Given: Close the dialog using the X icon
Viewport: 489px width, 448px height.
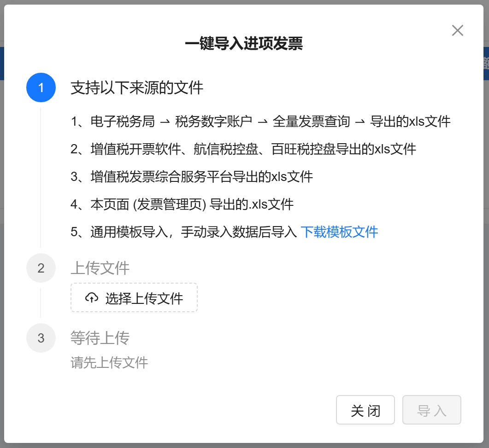Looking at the screenshot, I should tap(457, 31).
